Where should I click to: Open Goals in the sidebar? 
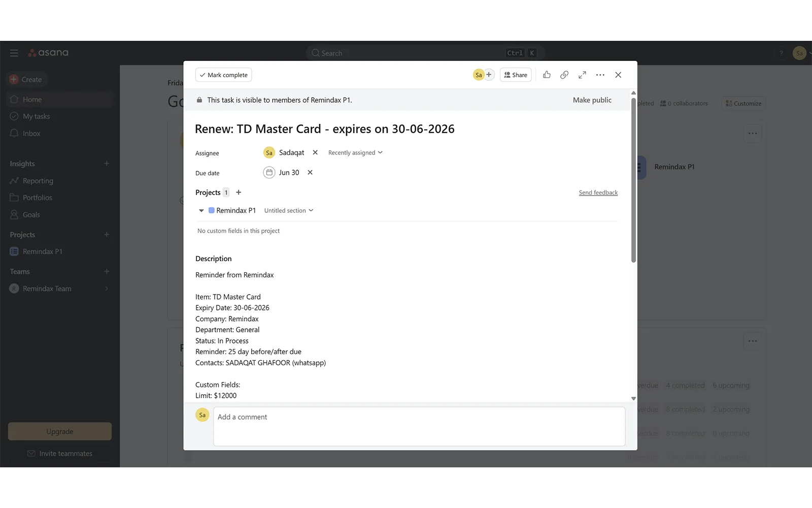[60, 215]
